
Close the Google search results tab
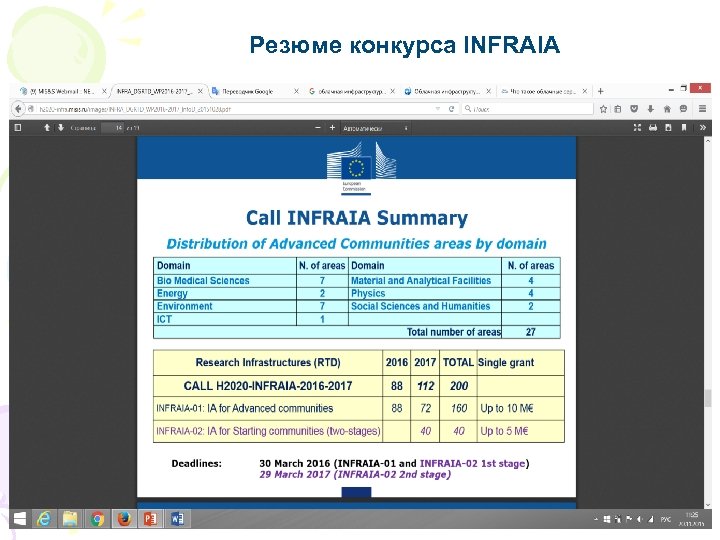pos(393,91)
